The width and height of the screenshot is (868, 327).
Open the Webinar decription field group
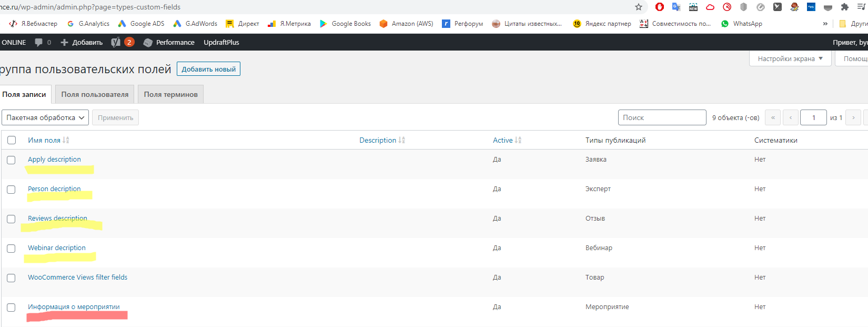(x=56, y=247)
